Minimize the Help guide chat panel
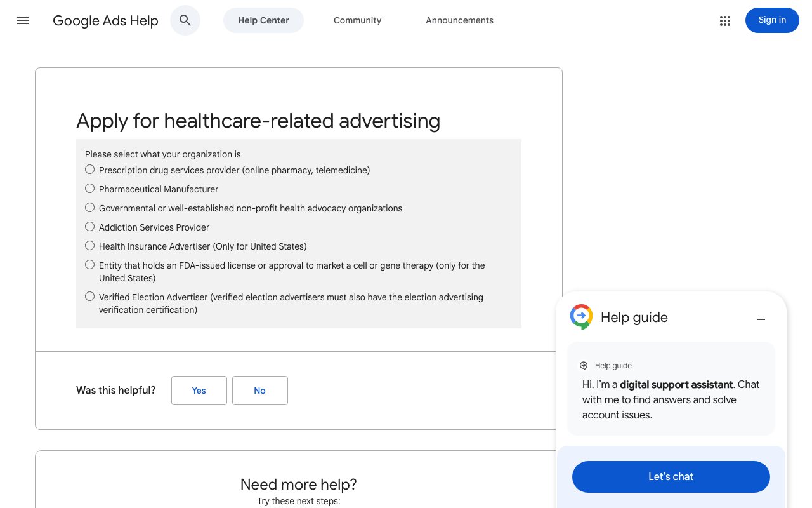Screen dimensions: 812x508 [761, 319]
